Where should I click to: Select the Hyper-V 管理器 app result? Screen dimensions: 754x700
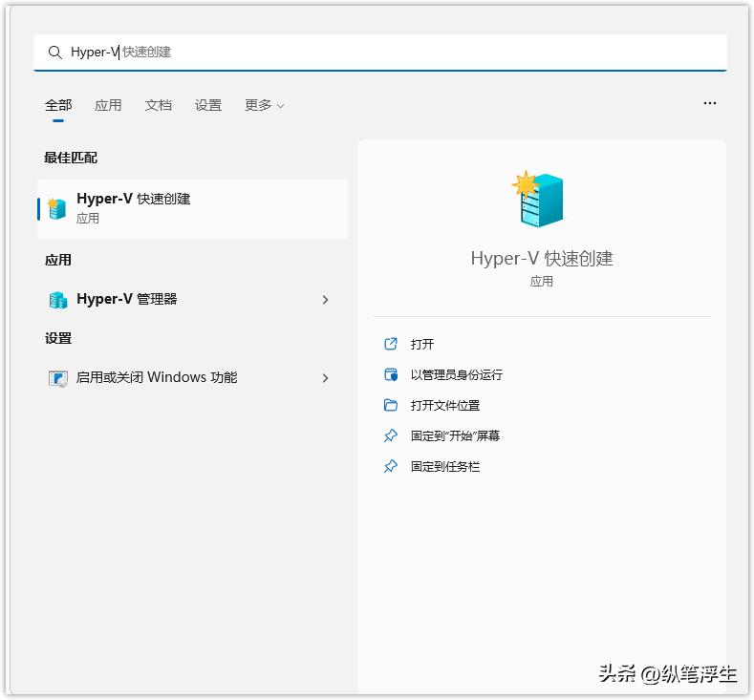pyautogui.click(x=192, y=299)
